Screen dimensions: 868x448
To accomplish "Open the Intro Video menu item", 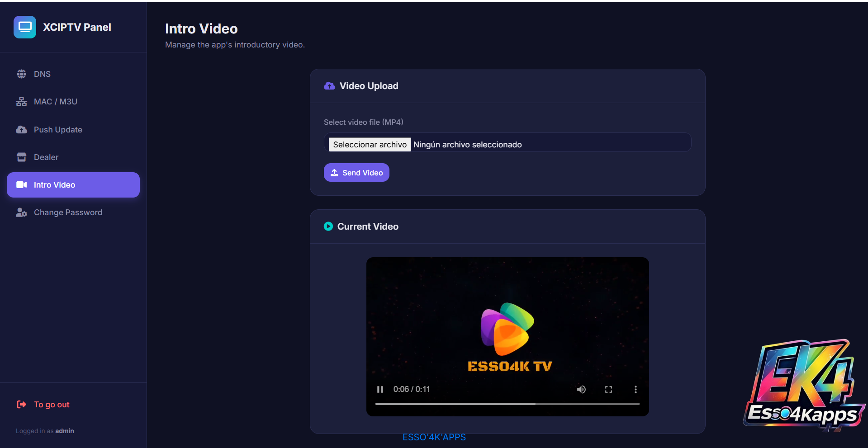I will (73, 185).
